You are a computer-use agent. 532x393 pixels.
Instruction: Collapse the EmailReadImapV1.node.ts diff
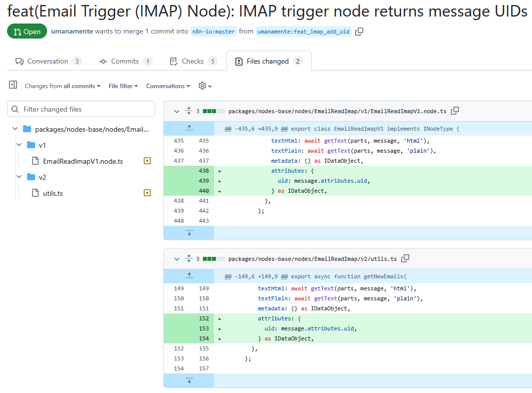pyautogui.click(x=176, y=111)
